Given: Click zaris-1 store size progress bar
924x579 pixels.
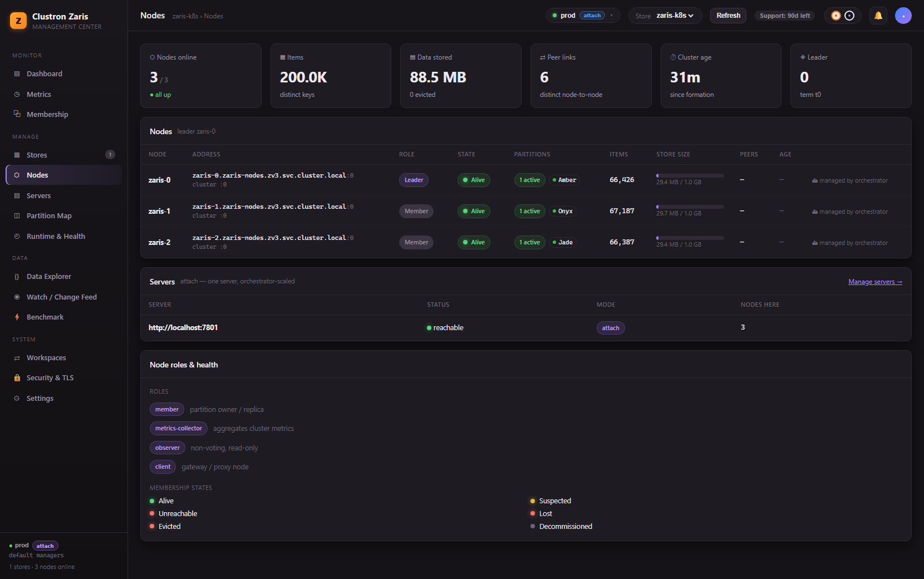Looking at the screenshot, I should pyautogui.click(x=690, y=207).
